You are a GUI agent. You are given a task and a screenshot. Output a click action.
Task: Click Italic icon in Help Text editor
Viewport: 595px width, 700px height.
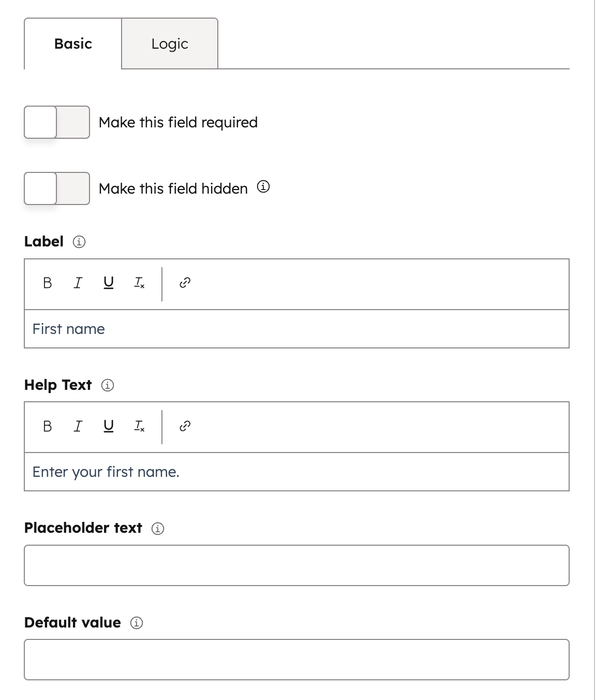(78, 426)
